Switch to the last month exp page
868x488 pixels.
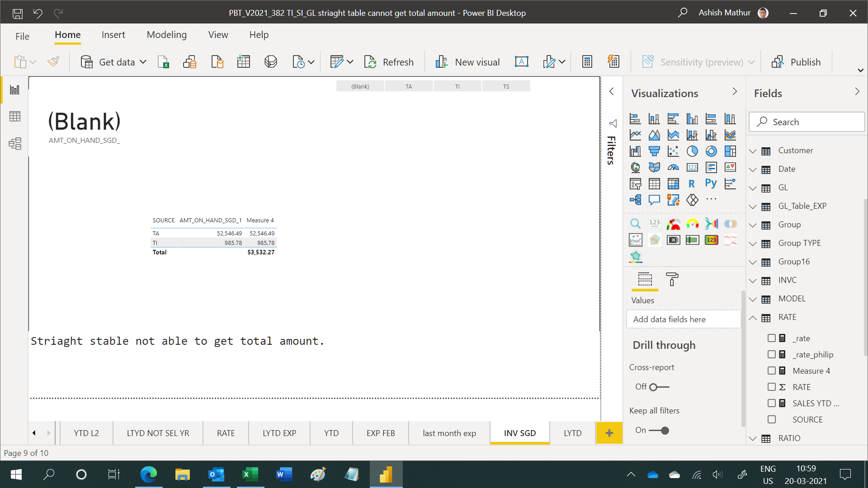(x=449, y=433)
